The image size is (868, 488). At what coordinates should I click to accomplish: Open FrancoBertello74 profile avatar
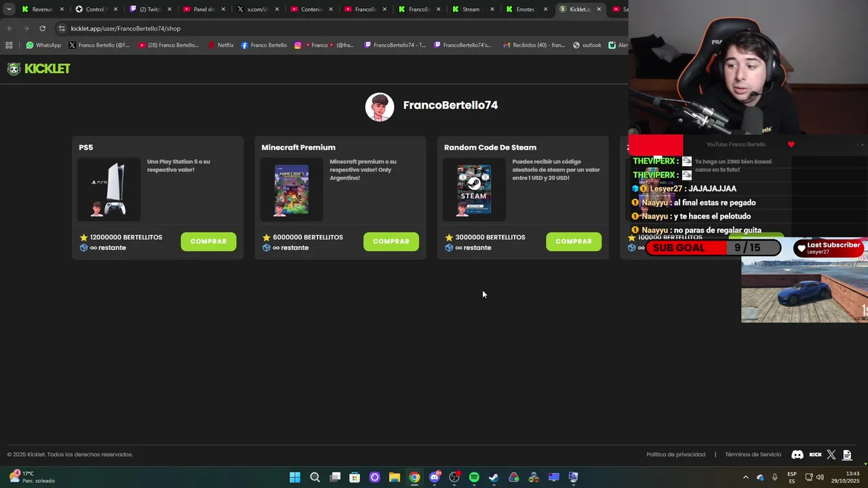(x=380, y=107)
